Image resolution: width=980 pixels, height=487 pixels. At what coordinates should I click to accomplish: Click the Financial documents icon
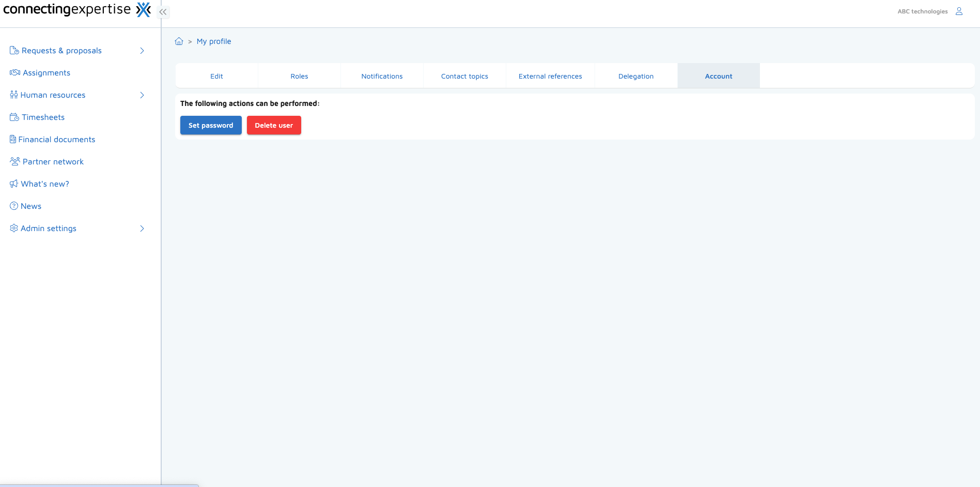pos(13,140)
